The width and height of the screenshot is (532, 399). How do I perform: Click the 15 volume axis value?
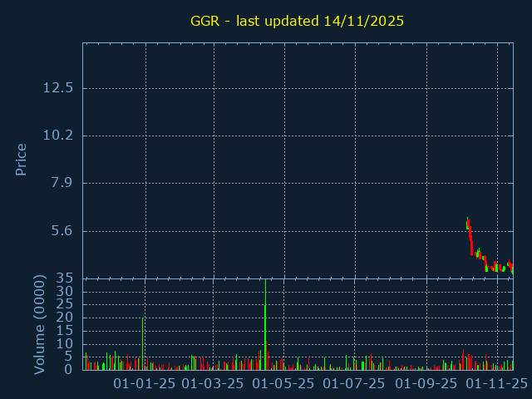pos(65,331)
